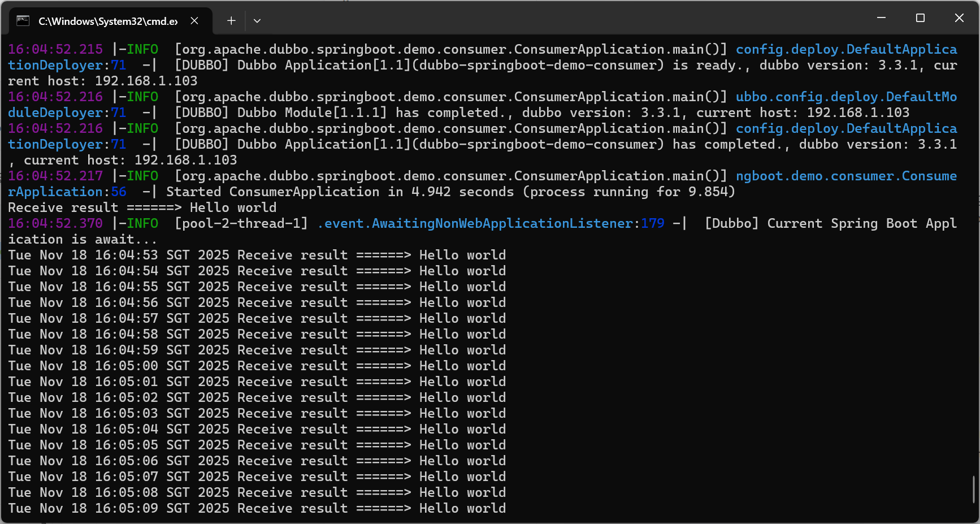980x524 pixels.
Task: Click the 16:04:59 Receive result line
Action: [x=257, y=350]
